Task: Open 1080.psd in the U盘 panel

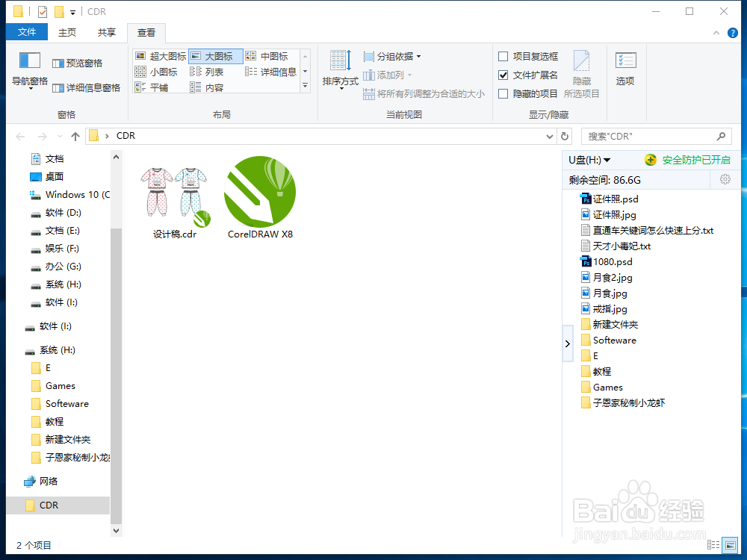Action: (x=607, y=262)
